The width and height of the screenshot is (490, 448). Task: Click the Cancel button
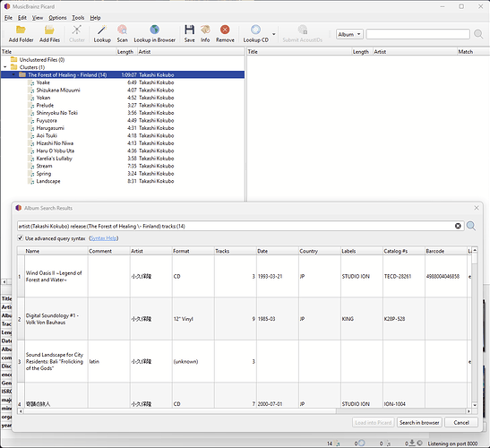point(461,423)
